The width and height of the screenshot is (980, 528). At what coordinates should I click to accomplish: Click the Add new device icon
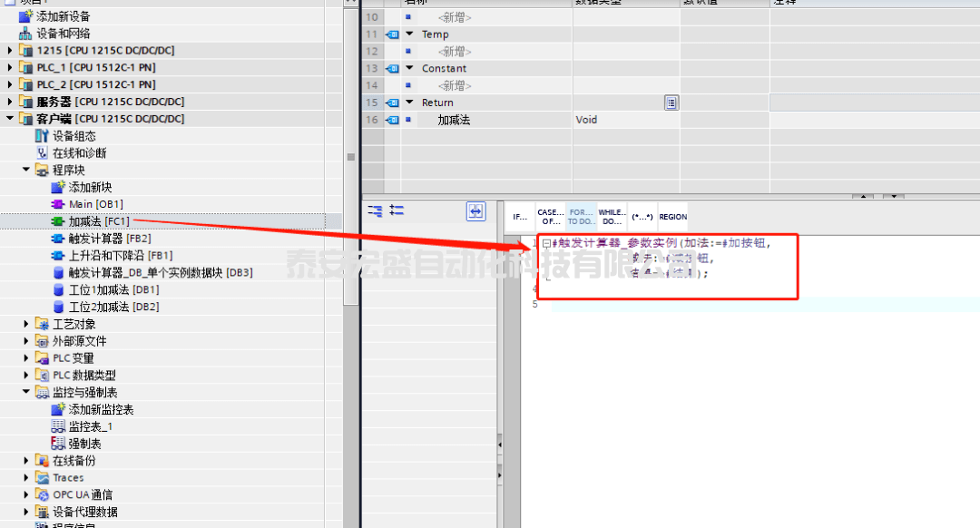[25, 16]
